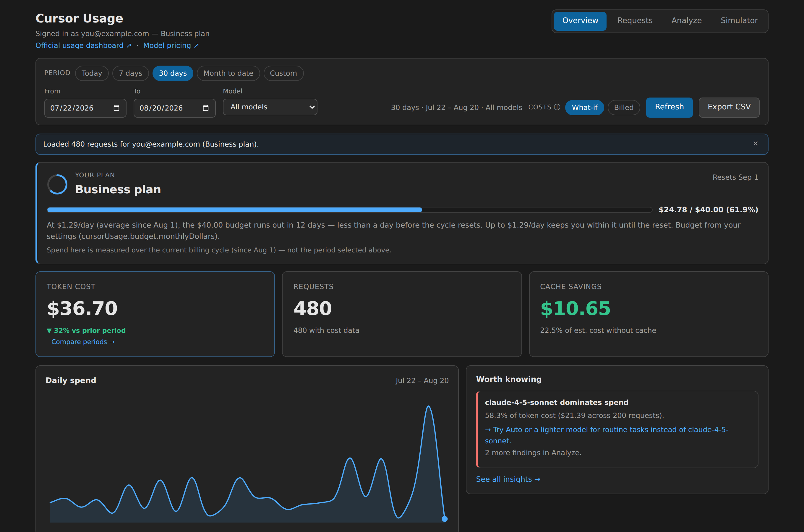Click the 'Resets Sep 1' text
The image size is (804, 532).
[x=735, y=177]
